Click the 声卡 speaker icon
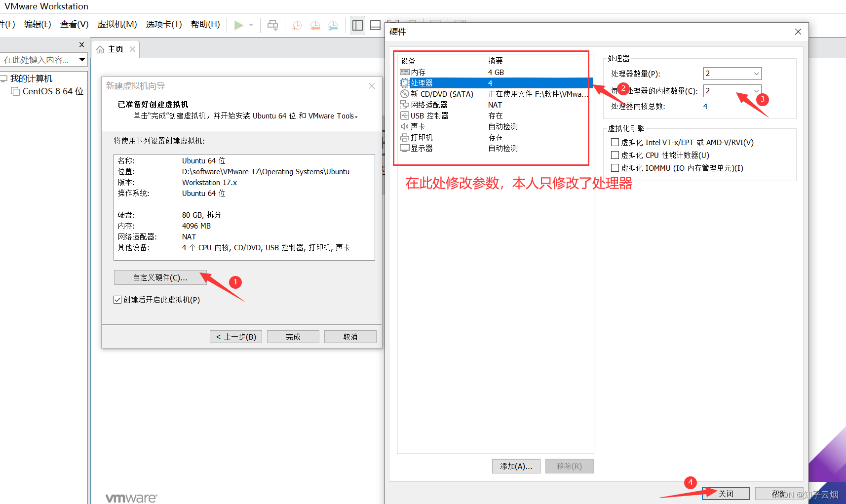Screen dimensions: 846x504 click(x=404, y=126)
